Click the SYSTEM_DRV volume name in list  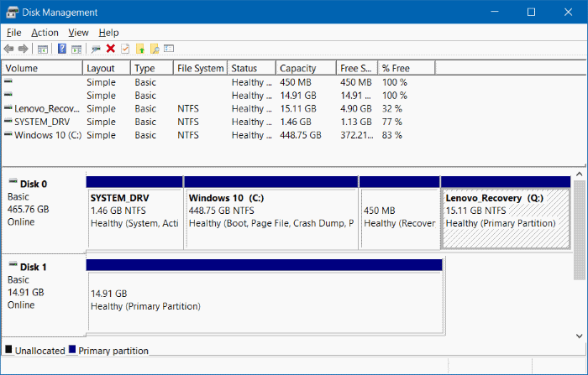click(x=42, y=122)
